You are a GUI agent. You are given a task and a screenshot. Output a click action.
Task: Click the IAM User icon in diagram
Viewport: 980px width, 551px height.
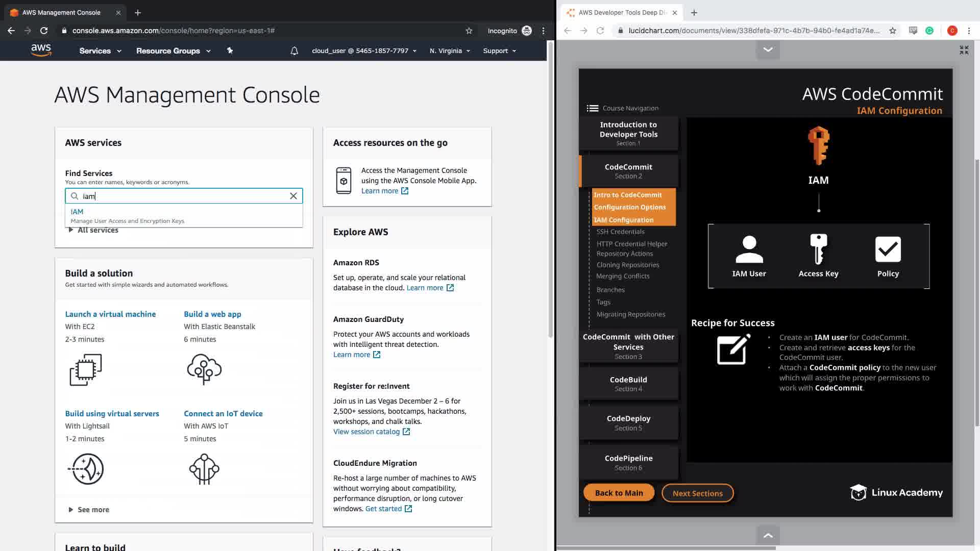[x=749, y=249]
